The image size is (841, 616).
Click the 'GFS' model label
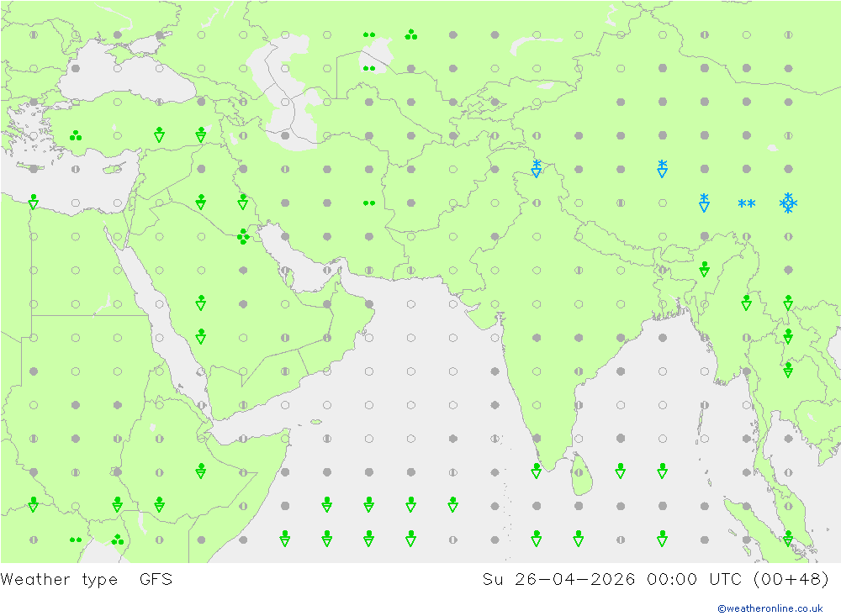[156, 580]
